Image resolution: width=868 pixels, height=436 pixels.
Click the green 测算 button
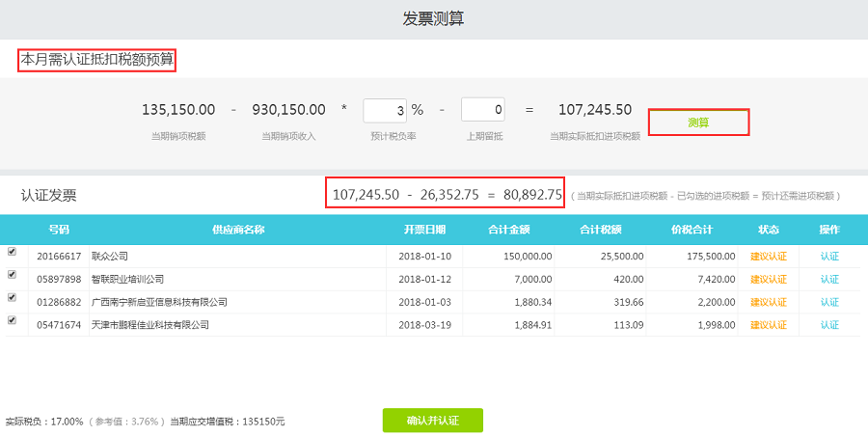698,123
